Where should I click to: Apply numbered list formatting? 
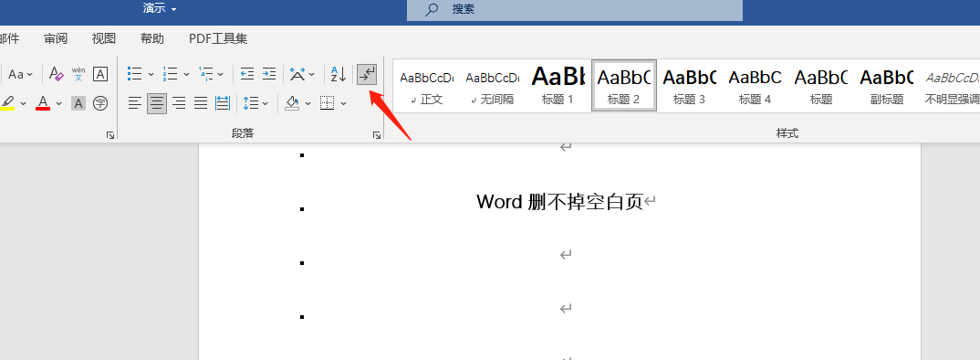pyautogui.click(x=170, y=75)
